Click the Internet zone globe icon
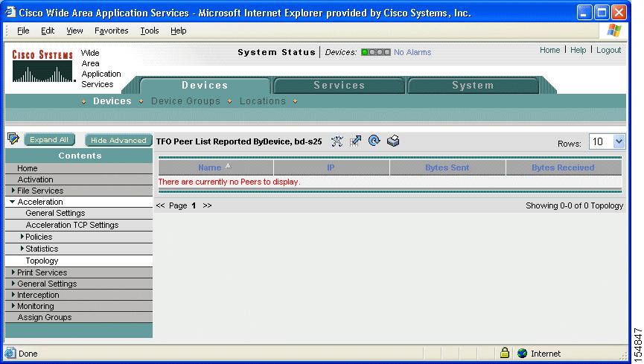644x364 pixels. (522, 354)
